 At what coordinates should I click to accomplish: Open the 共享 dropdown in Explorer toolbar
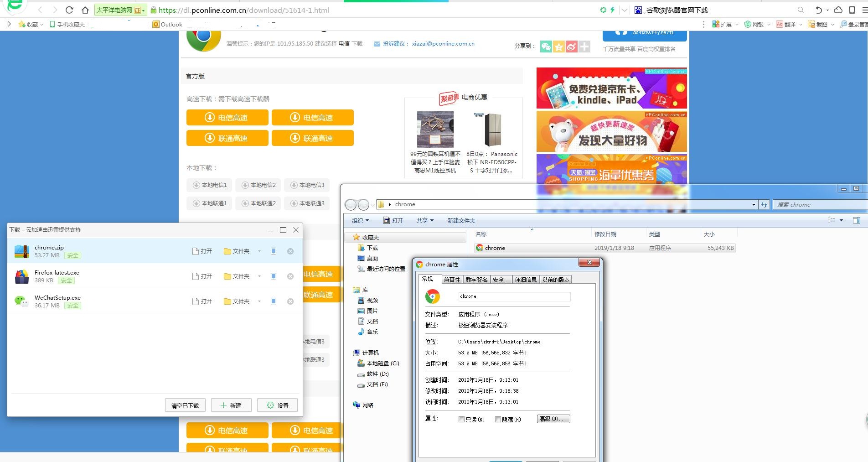(x=425, y=220)
